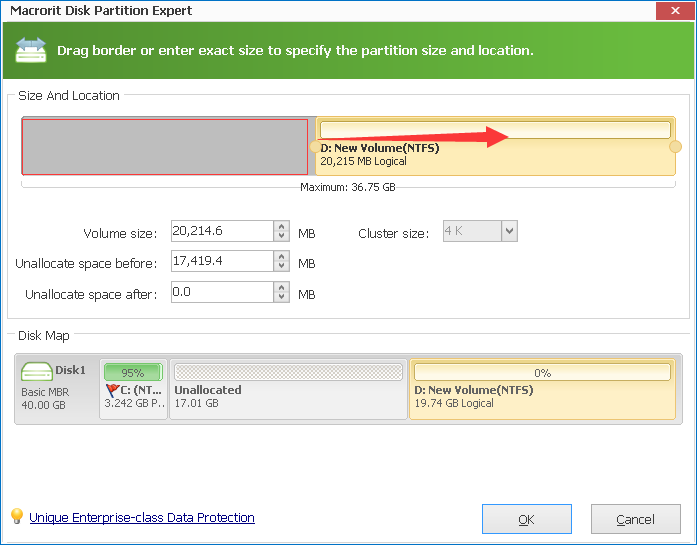Click the Unallocate space before field
697x545 pixels.
pyautogui.click(x=222, y=261)
